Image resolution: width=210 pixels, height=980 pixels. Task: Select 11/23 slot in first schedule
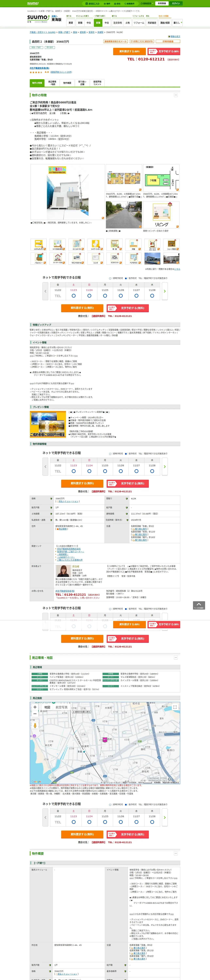pos(74,296)
